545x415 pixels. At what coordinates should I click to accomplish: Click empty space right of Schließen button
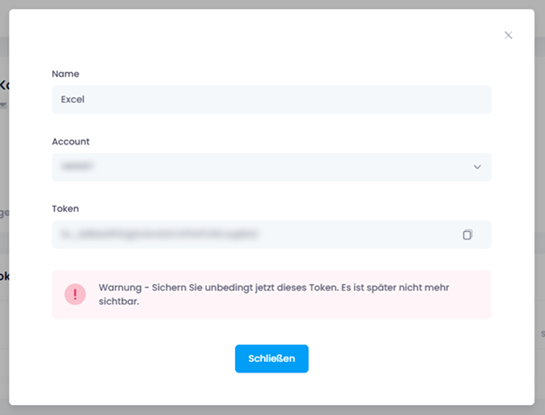[x=400, y=359]
